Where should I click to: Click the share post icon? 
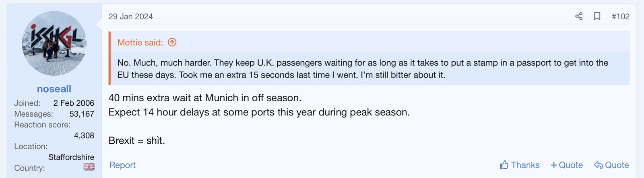(x=579, y=16)
